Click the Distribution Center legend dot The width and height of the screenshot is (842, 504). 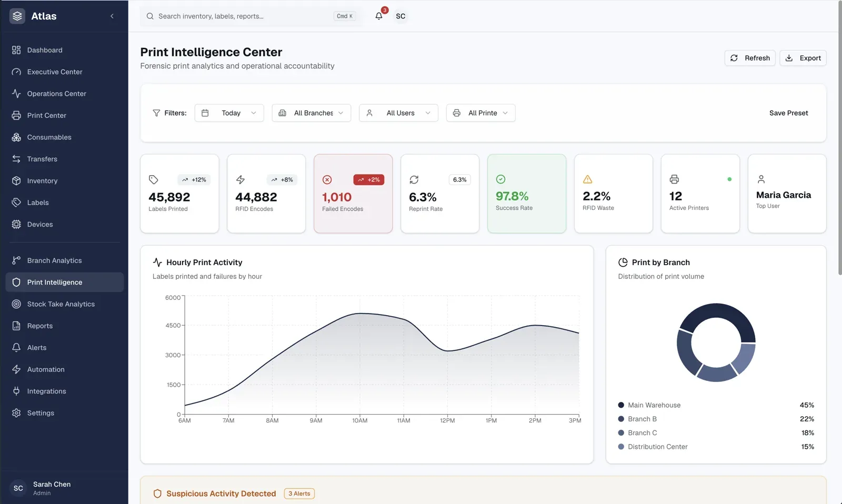(621, 447)
